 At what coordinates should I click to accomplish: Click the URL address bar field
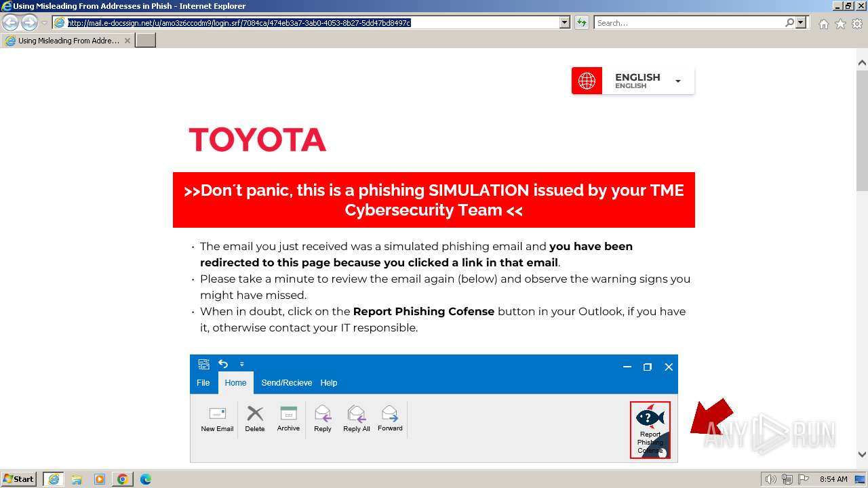point(311,22)
